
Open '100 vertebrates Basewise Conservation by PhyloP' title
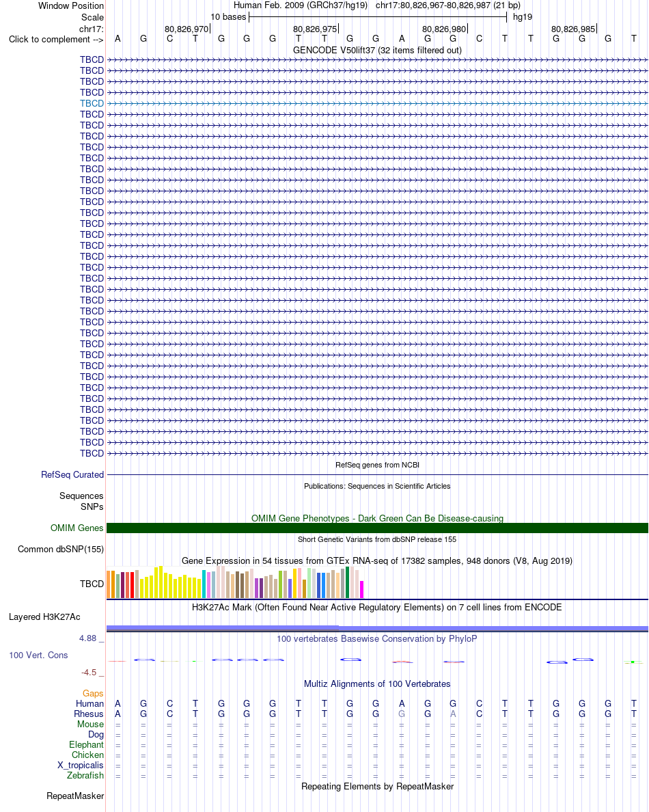tap(377, 638)
